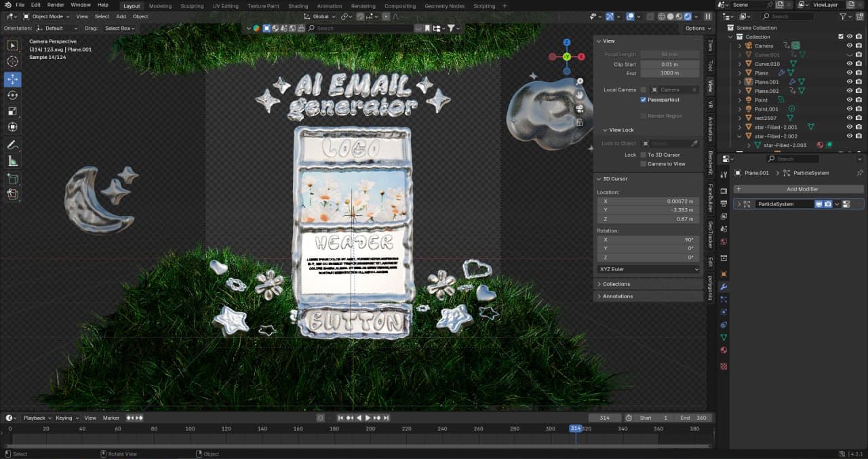Image resolution: width=868 pixels, height=459 pixels.
Task: Open the Keying menu in timeline
Action: point(66,418)
